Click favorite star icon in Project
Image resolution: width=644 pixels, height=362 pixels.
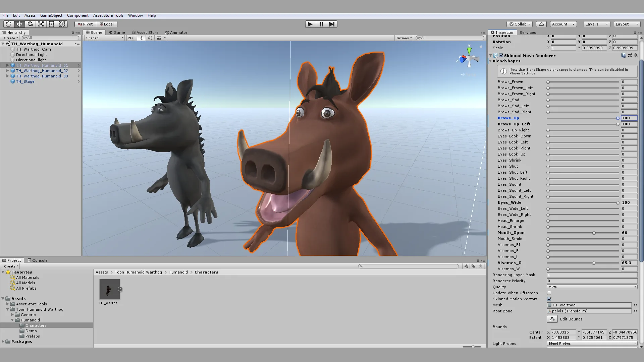click(481, 266)
